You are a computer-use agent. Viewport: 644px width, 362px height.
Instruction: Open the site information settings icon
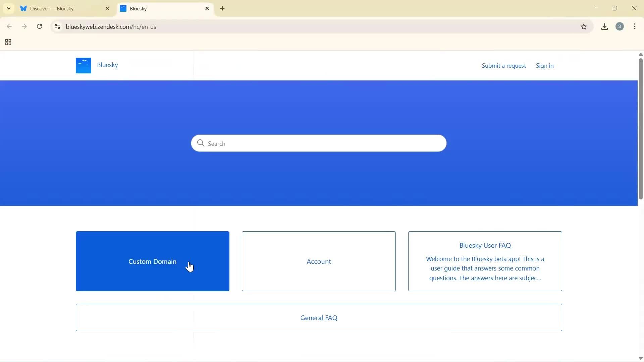click(57, 27)
